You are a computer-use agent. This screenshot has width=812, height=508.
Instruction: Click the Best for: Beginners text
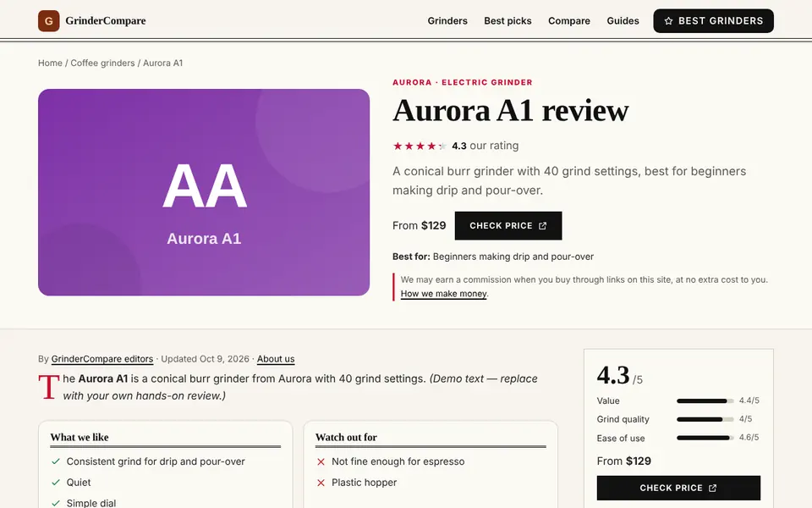click(x=493, y=257)
